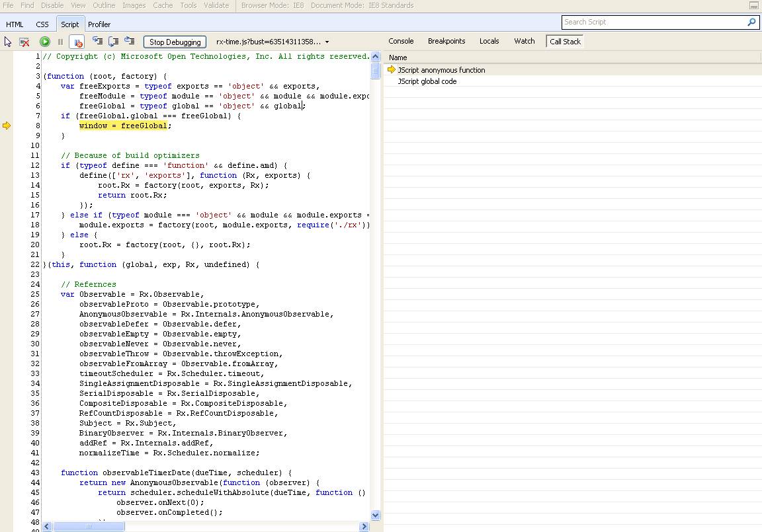Click the Break All pause icon
This screenshot has width=762, height=532.
[x=60, y=42]
